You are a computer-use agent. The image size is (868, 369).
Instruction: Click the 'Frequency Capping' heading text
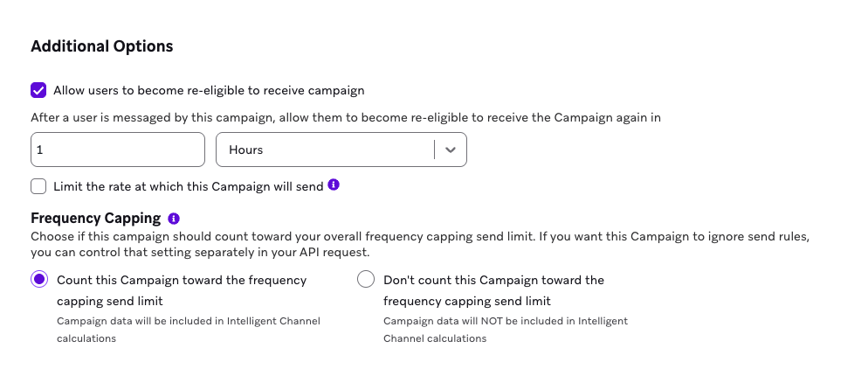click(x=96, y=218)
